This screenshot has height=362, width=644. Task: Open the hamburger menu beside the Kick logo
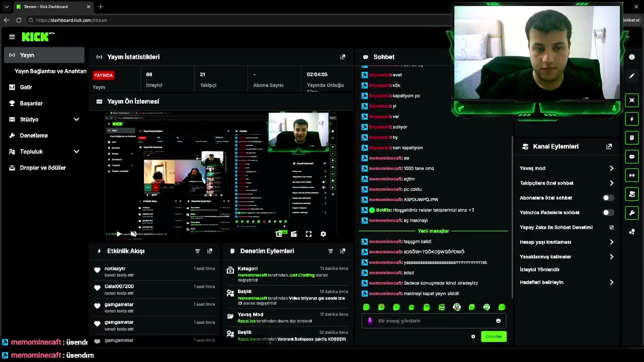(12, 37)
